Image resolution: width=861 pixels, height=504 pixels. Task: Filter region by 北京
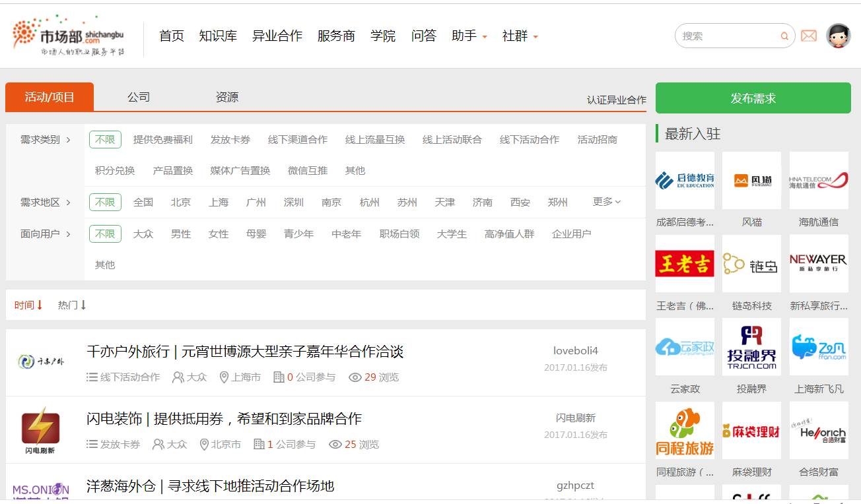point(181,202)
